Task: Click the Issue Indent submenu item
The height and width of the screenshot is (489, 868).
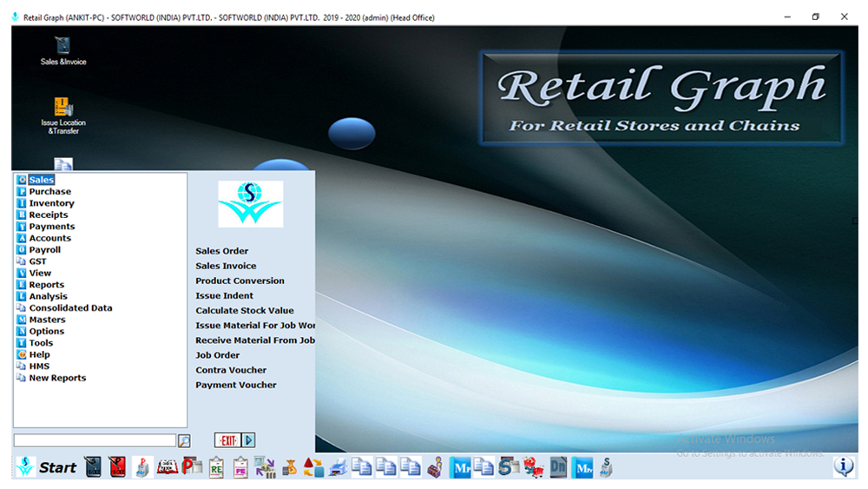Action: click(224, 295)
